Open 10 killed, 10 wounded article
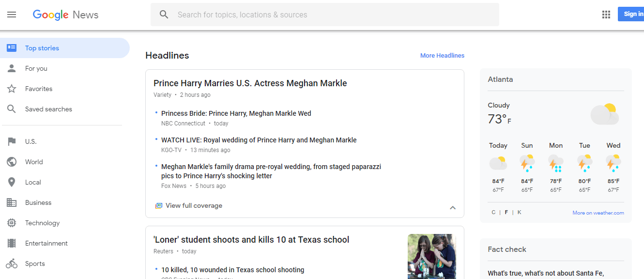This screenshot has width=644, height=279. tap(233, 270)
